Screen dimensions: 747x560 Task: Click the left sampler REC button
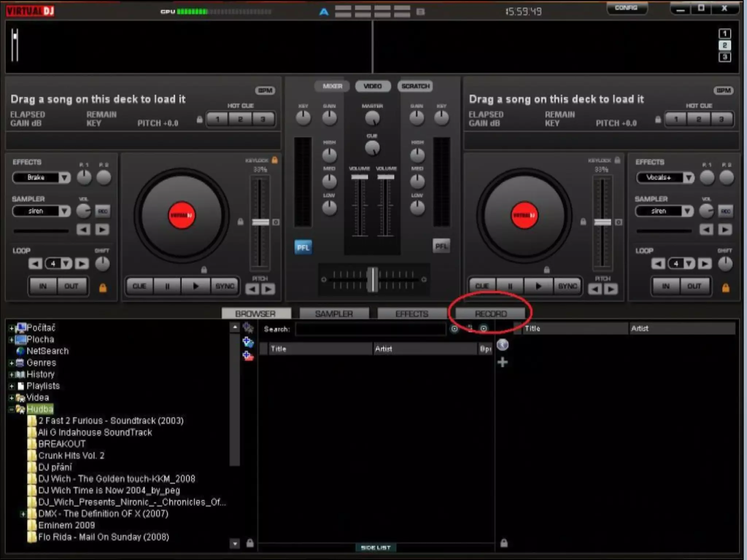click(103, 211)
